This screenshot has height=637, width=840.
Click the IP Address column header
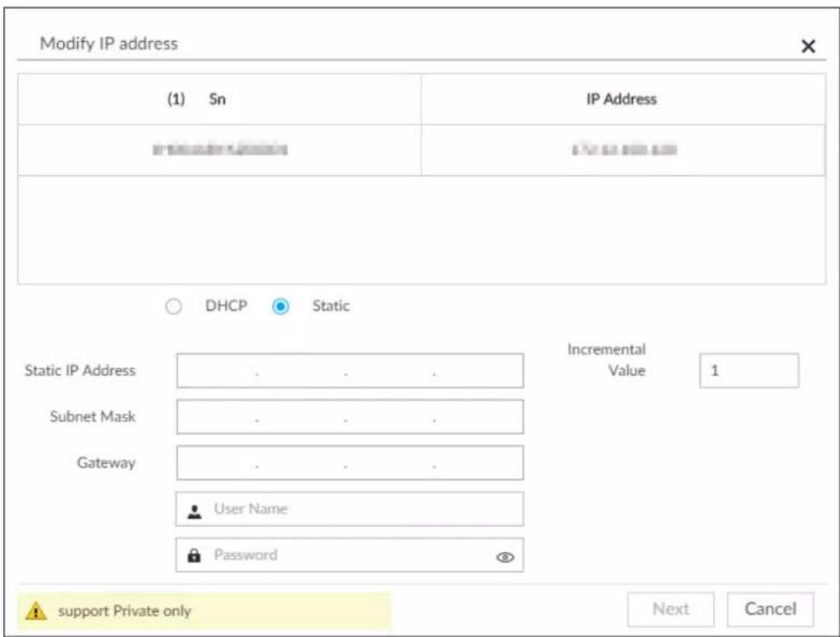click(x=623, y=99)
